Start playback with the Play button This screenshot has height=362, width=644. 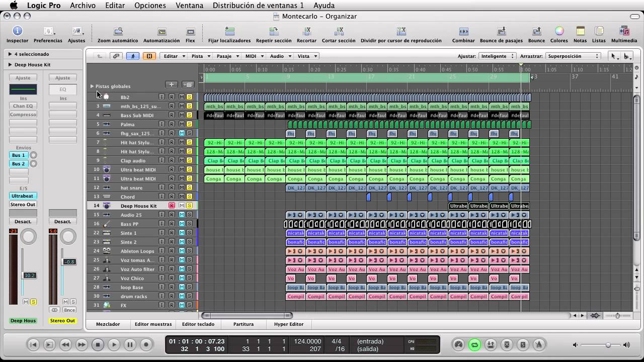[114, 344]
